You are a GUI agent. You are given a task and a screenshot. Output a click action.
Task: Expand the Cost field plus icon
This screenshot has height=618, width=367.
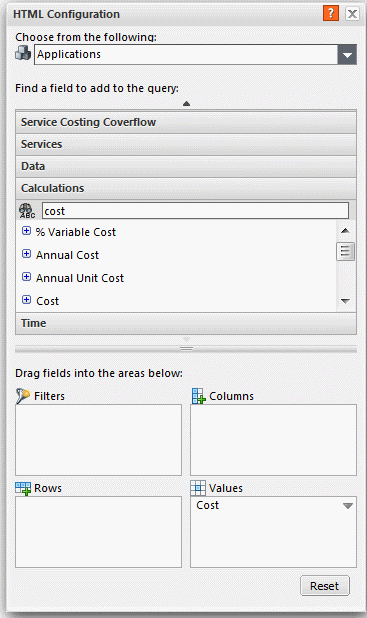tap(26, 300)
